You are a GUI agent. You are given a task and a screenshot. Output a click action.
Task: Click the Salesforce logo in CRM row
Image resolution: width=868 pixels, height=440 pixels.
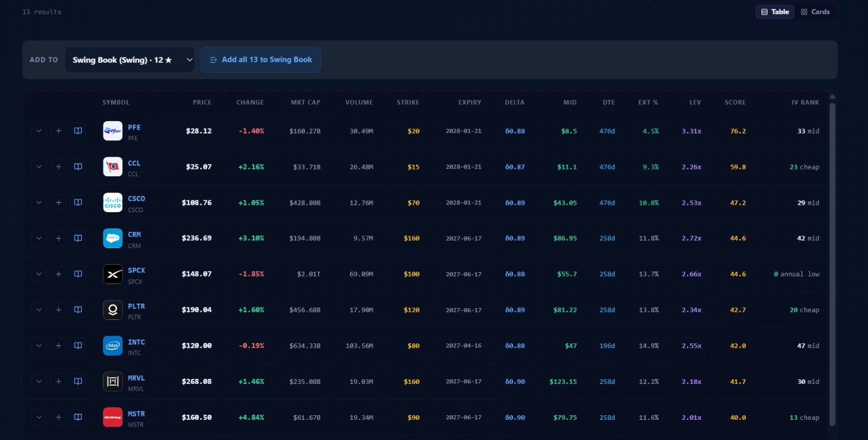tap(113, 239)
